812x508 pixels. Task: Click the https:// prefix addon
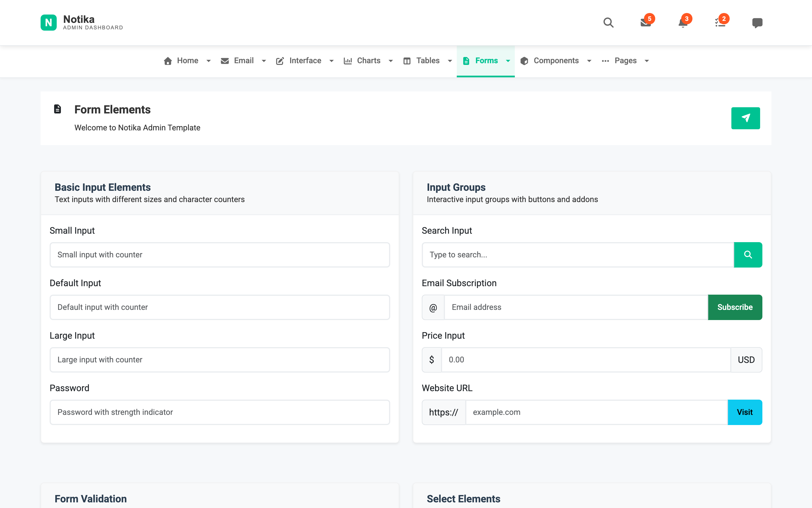pyautogui.click(x=443, y=412)
